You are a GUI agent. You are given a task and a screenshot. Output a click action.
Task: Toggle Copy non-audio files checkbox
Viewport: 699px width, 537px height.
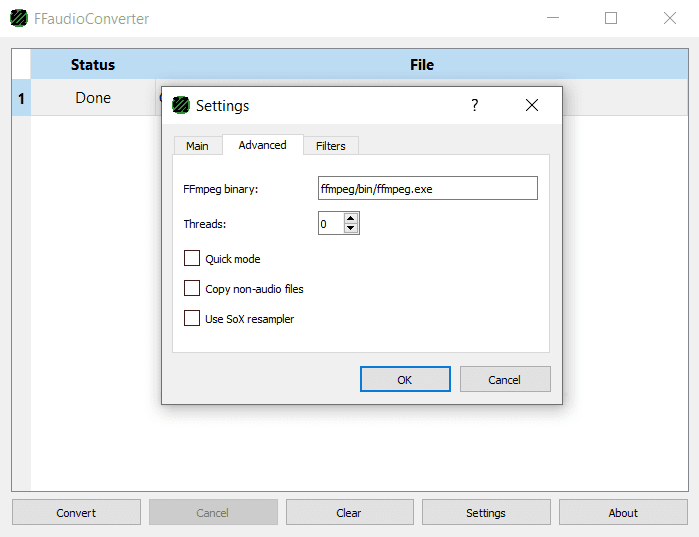click(x=192, y=289)
